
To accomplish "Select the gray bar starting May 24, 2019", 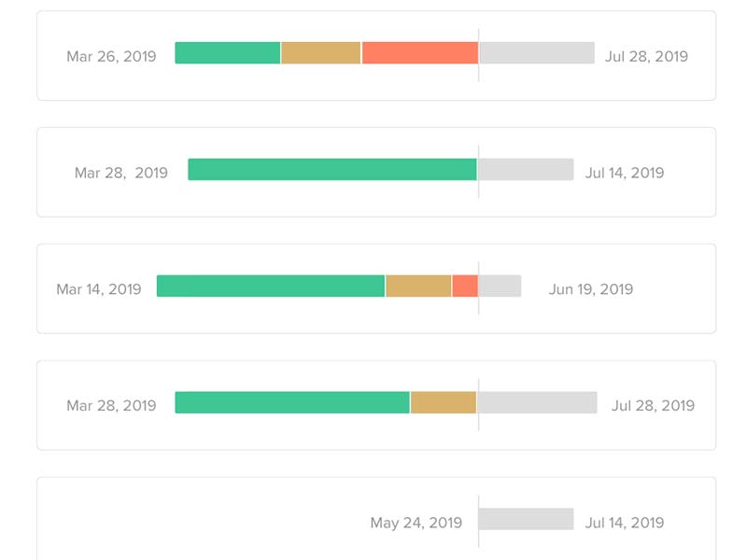I will (x=527, y=519).
